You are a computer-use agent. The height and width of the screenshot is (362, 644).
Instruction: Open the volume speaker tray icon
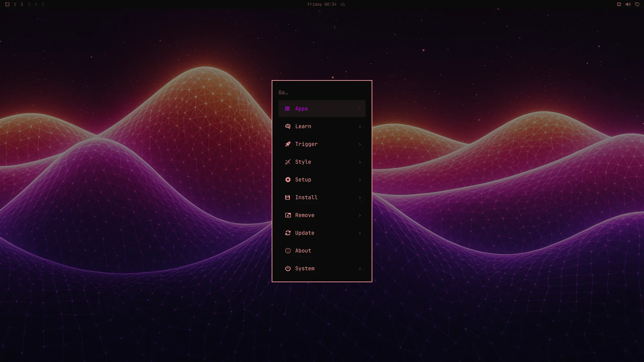tap(628, 4)
